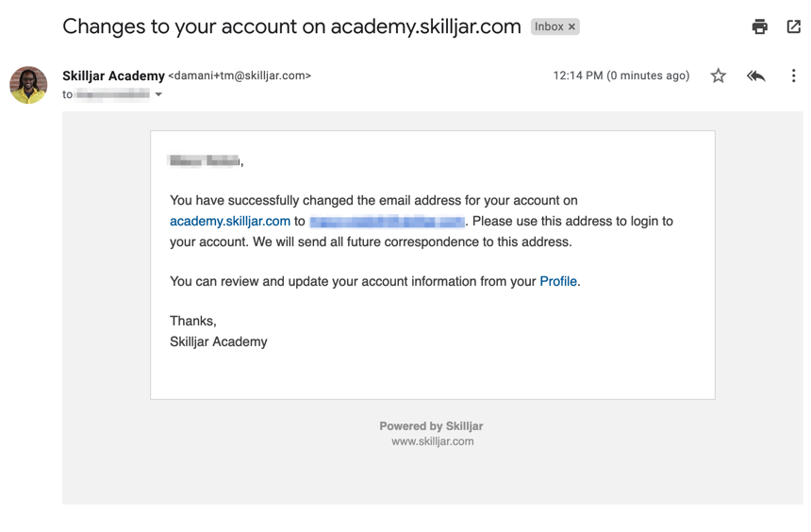Image resolution: width=811 pixels, height=532 pixels.
Task: Open the email in a new window
Action: coord(794,27)
